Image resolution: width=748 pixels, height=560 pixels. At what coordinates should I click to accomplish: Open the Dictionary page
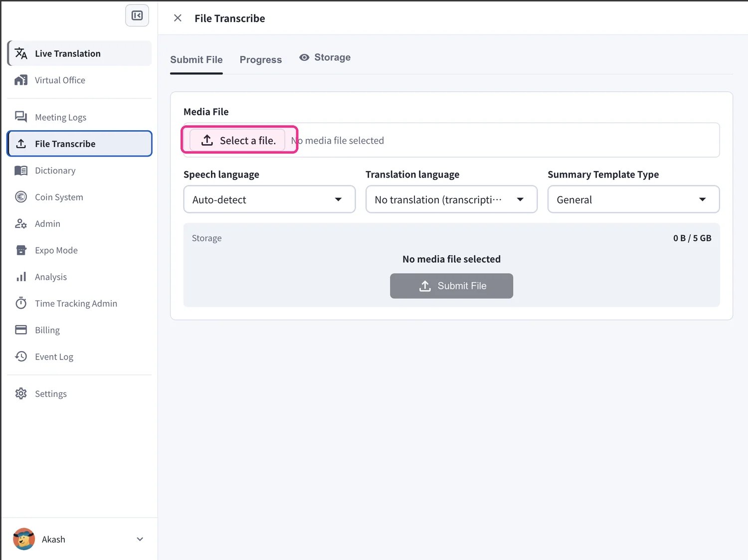(x=80, y=171)
